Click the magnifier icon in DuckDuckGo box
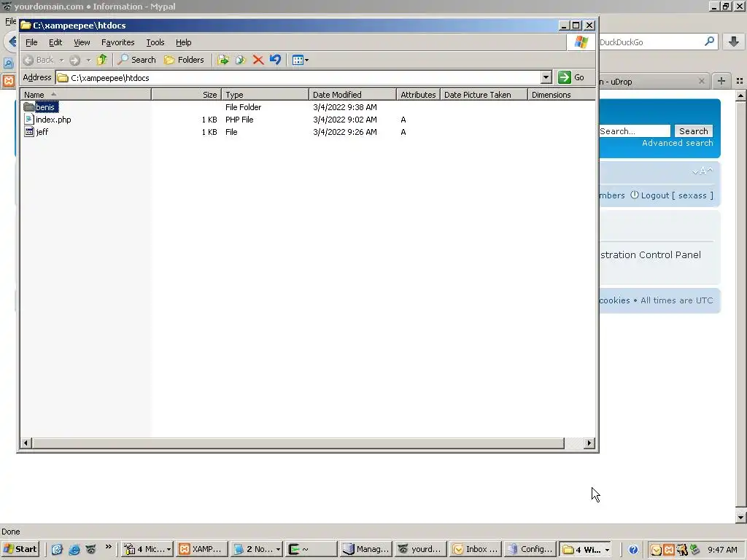The image size is (747, 560). [709, 42]
